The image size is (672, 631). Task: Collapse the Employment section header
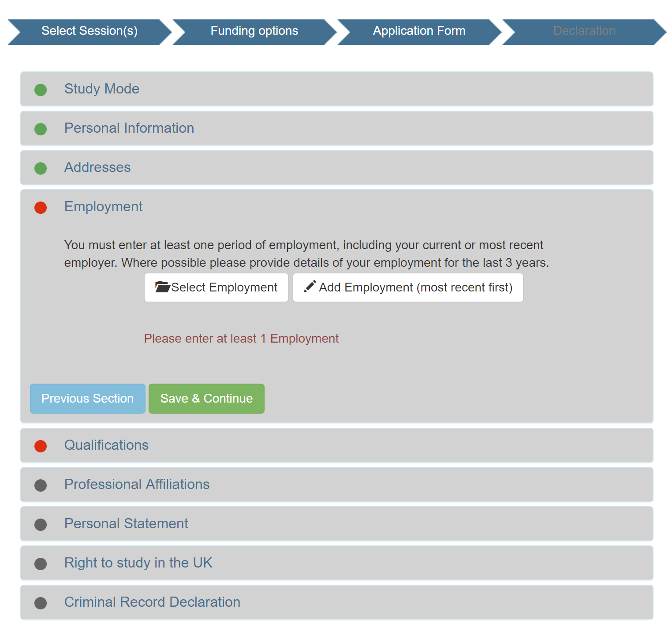[104, 207]
